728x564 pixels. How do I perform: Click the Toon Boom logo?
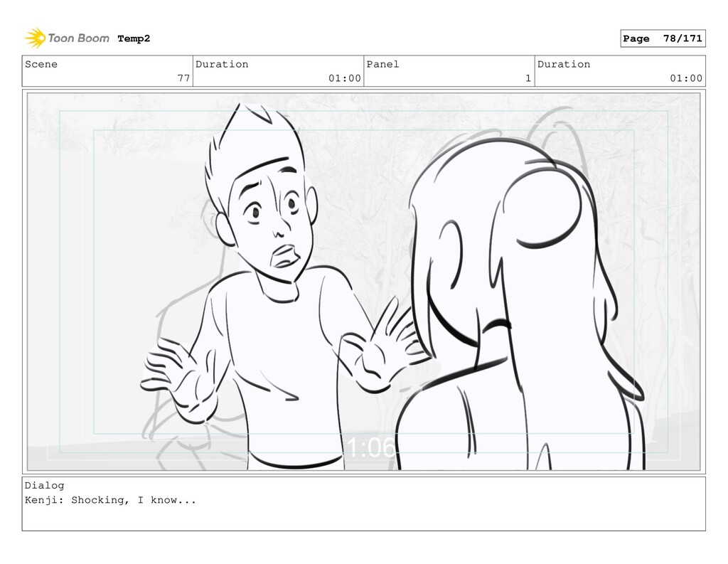click(66, 38)
